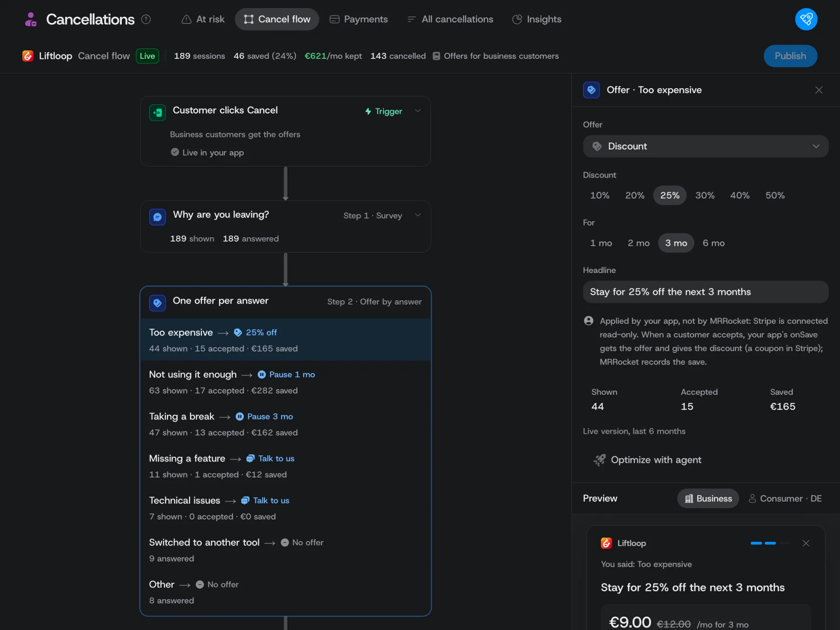Dismiss the Liftloop preview card with X
This screenshot has height=630, width=840.
806,543
